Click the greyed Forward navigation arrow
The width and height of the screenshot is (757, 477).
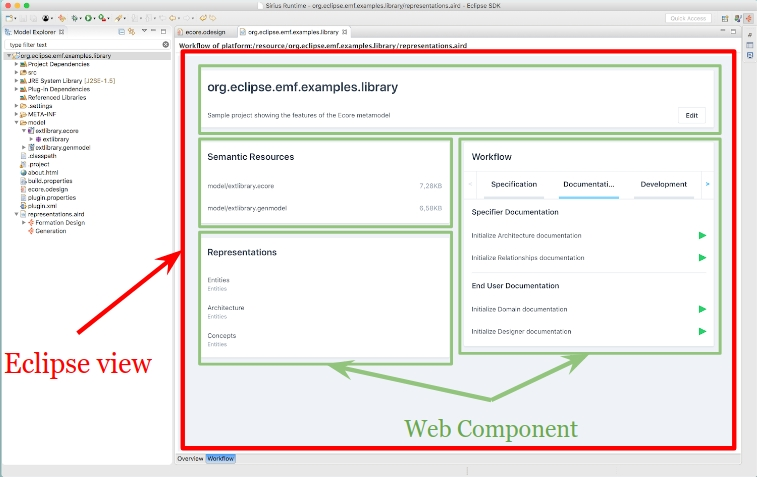pos(186,18)
